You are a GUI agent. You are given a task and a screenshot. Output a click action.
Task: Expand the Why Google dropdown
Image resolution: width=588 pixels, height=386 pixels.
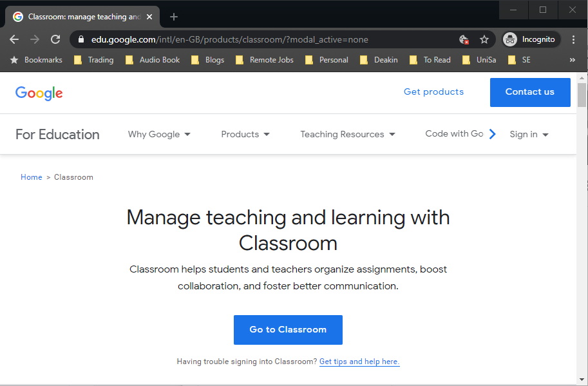[159, 134]
